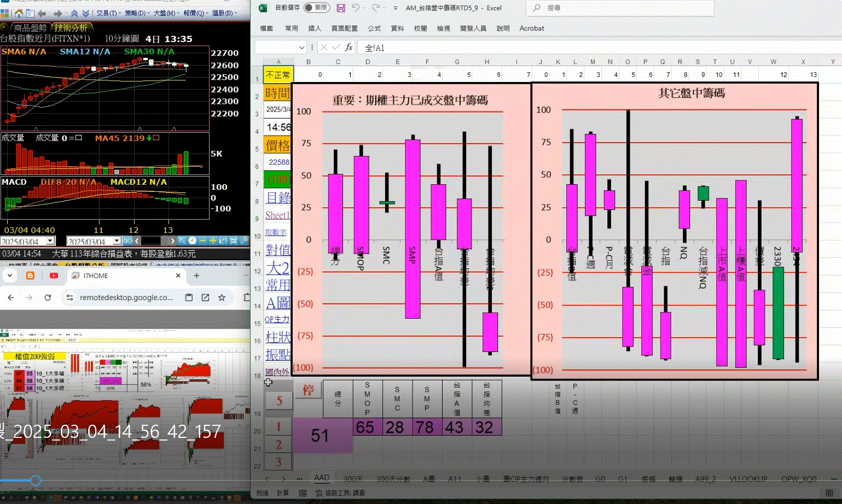The width and height of the screenshot is (842, 504).
Task: Click the document list icon beside the home icon
Action: click(30, 13)
